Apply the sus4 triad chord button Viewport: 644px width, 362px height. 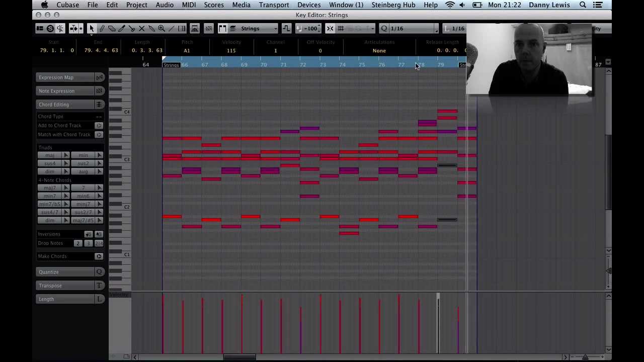pos(50,163)
